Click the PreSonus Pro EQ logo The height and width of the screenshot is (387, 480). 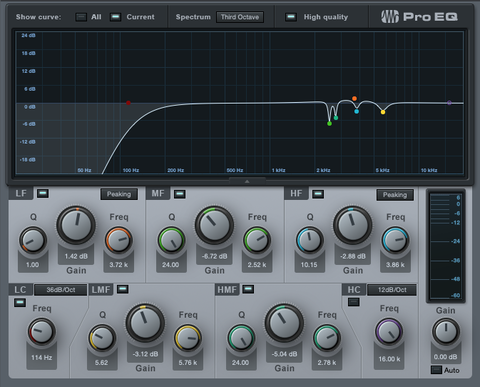419,17
